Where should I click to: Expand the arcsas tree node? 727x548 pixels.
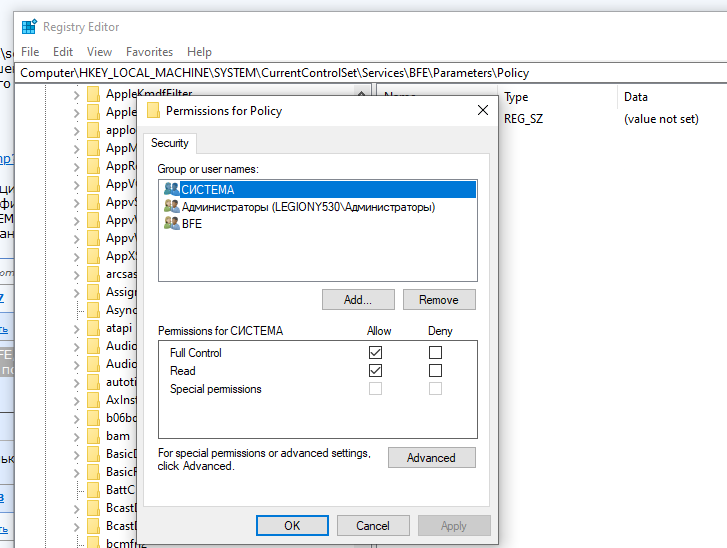point(77,275)
